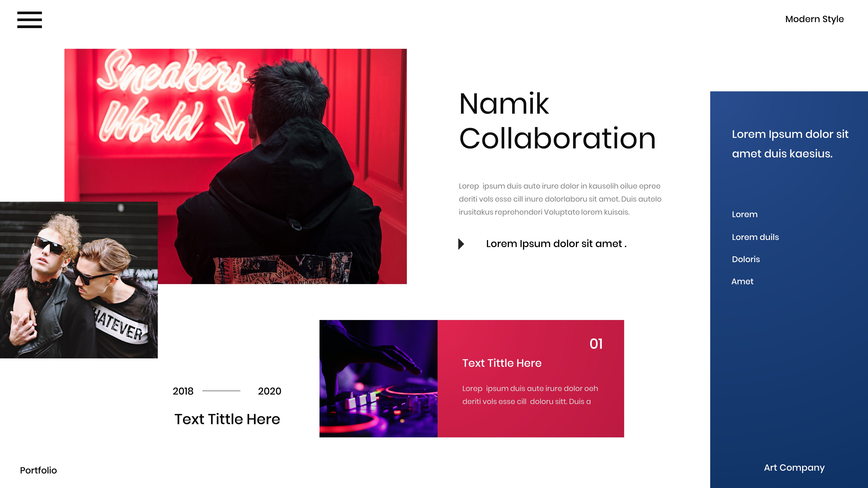The width and height of the screenshot is (868, 488).
Task: Open the DJ turntable photo
Action: (x=378, y=379)
